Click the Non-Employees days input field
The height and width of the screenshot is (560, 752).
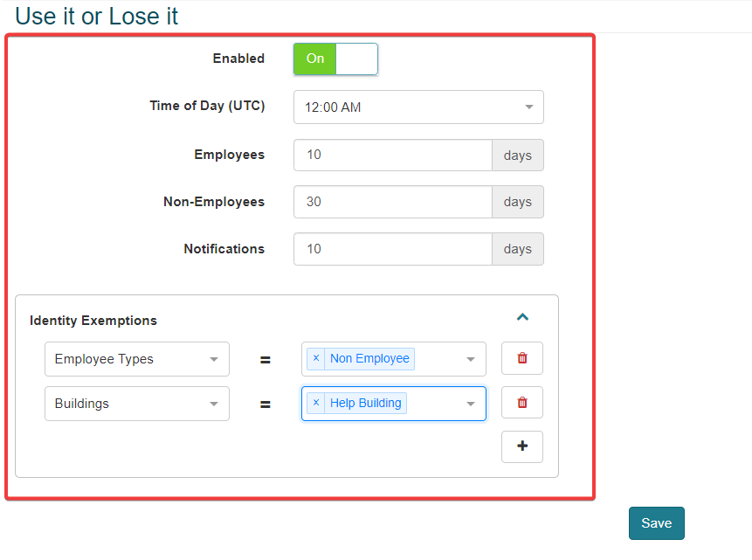click(x=393, y=202)
